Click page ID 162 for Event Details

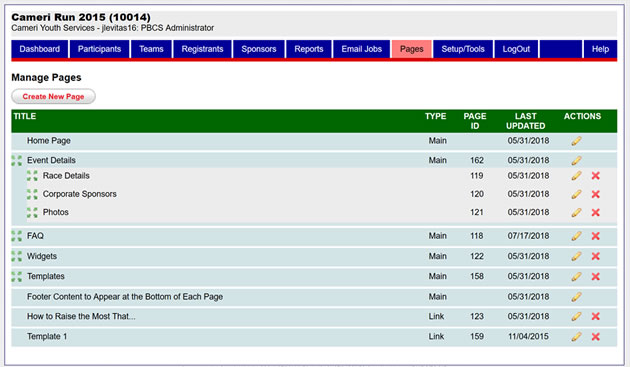(477, 160)
